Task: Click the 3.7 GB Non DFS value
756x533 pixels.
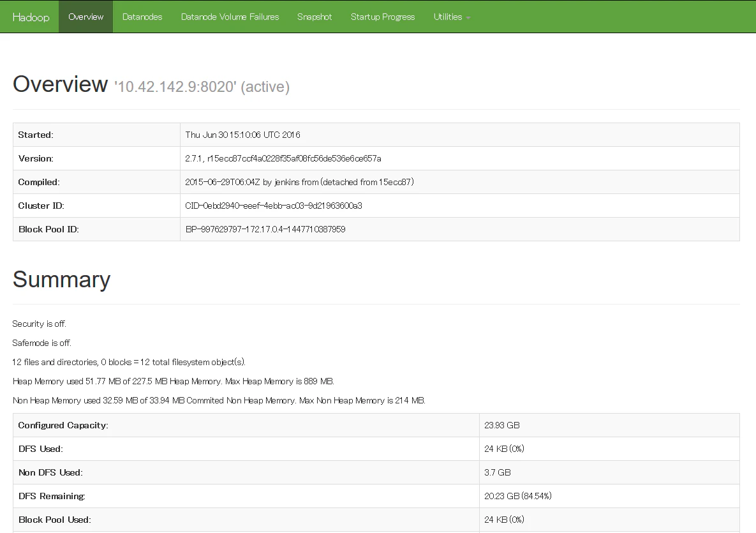Action: pyautogui.click(x=497, y=473)
